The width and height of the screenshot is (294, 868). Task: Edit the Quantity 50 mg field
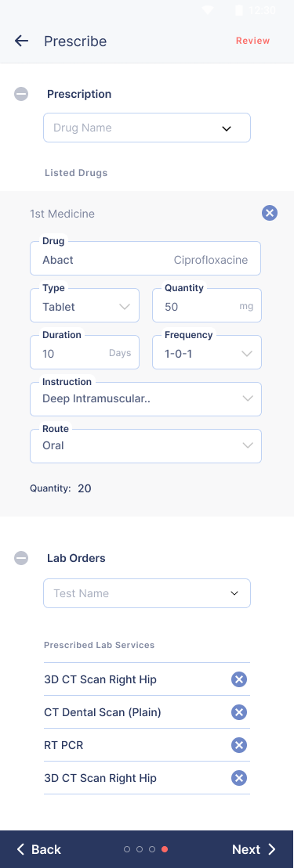[207, 305]
